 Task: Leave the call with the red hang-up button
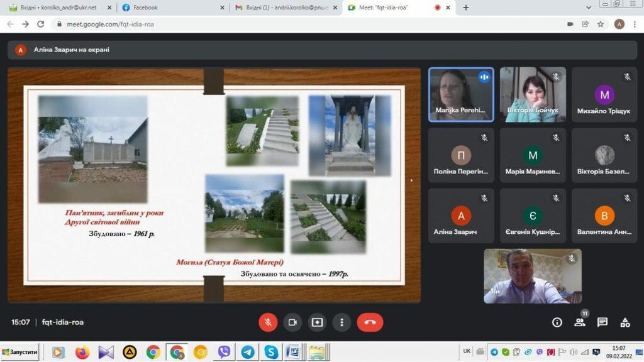tap(370, 322)
